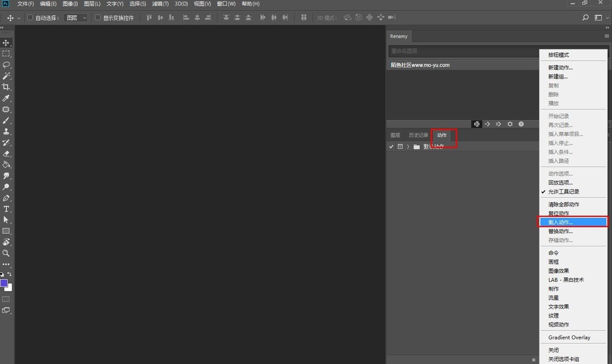
Task: Select the Lasso tool
Action: click(x=6, y=65)
